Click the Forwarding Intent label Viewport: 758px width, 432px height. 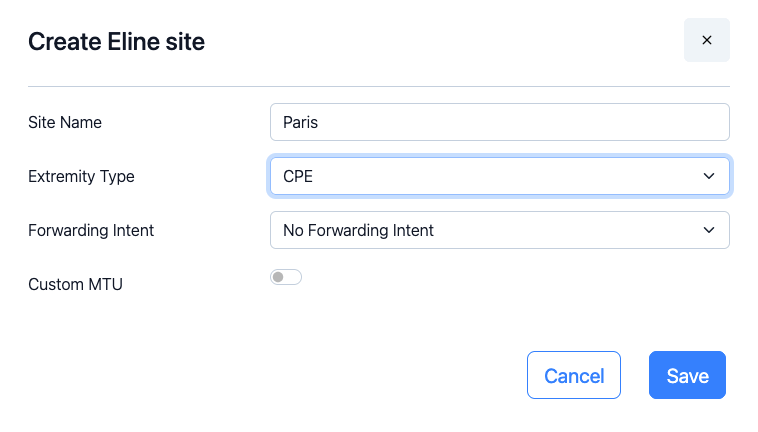coord(91,230)
